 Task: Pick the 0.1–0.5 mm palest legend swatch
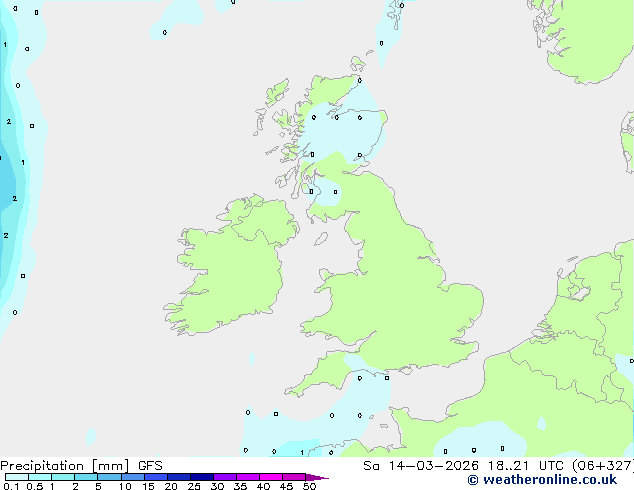coord(17,477)
